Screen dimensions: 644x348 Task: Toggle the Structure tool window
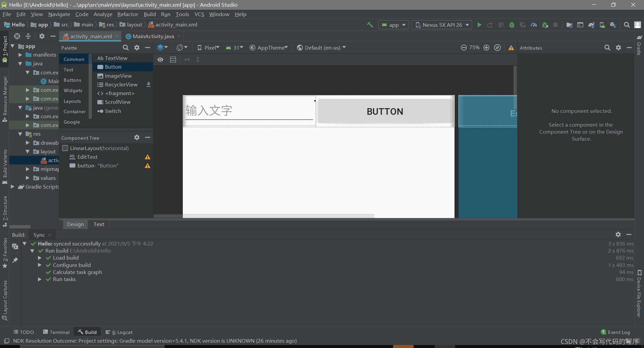pos(5,211)
